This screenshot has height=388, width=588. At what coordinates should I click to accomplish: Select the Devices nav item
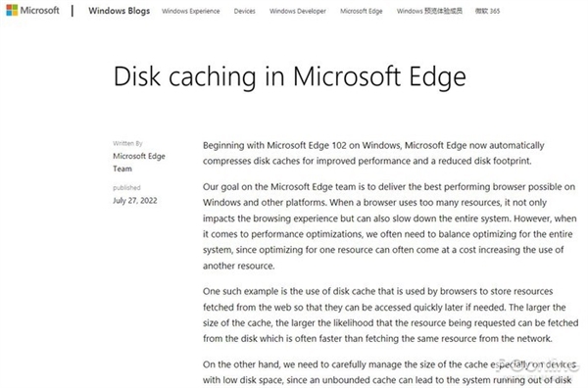244,11
